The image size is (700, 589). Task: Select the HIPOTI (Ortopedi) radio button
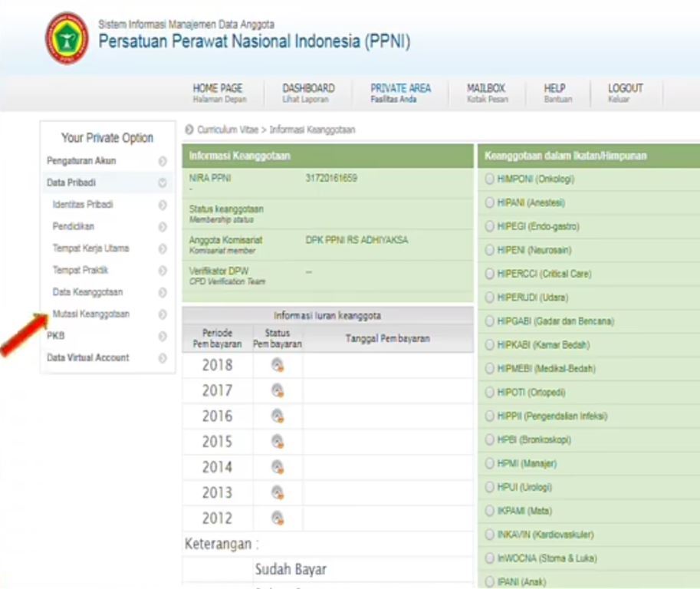(x=490, y=392)
